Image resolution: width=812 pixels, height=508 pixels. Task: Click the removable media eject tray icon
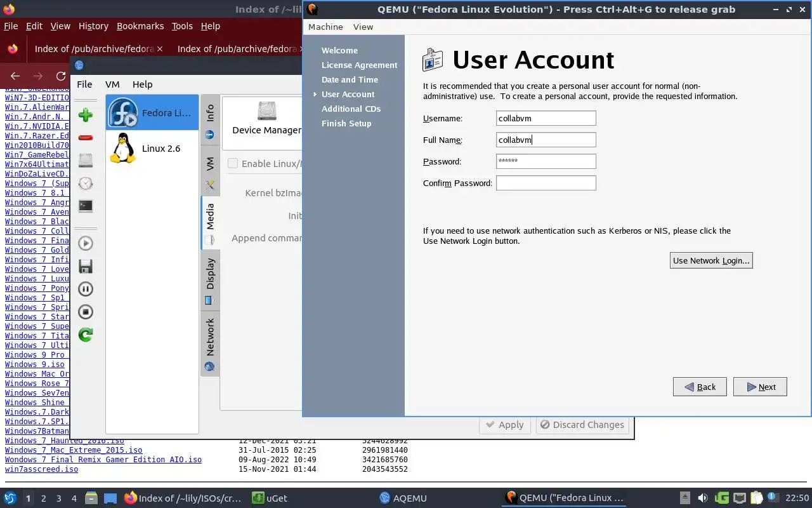pyautogui.click(x=684, y=498)
